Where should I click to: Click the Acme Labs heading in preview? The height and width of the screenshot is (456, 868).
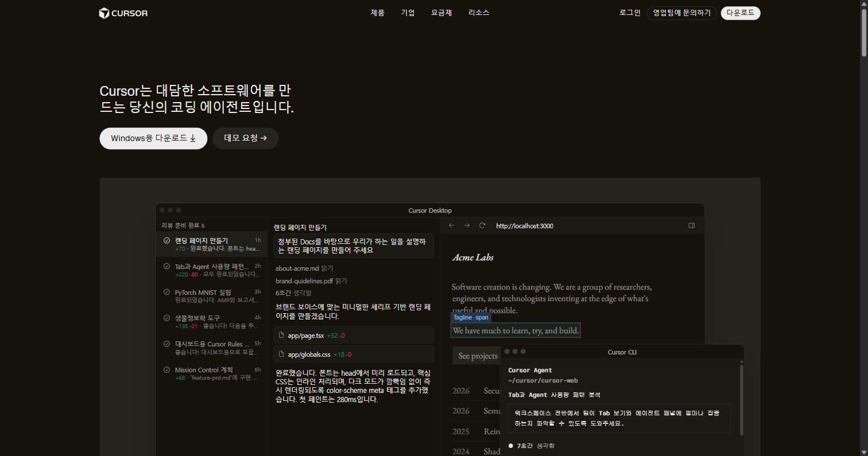[473, 258]
